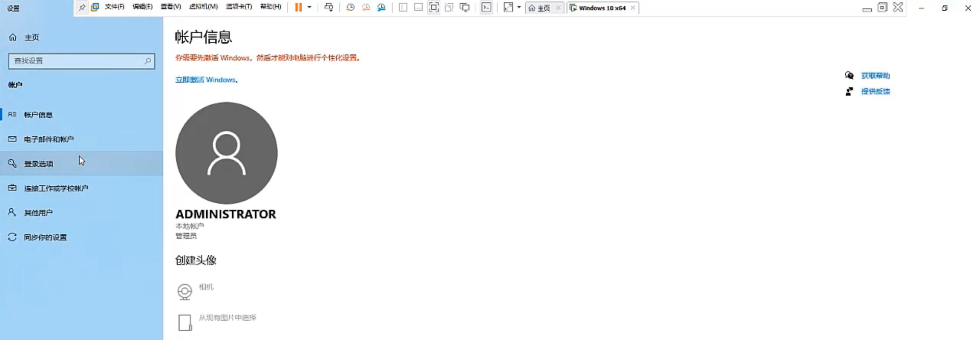Viewport: 980px width, 340px height.
Task: Open the console view icon
Action: (486, 7)
